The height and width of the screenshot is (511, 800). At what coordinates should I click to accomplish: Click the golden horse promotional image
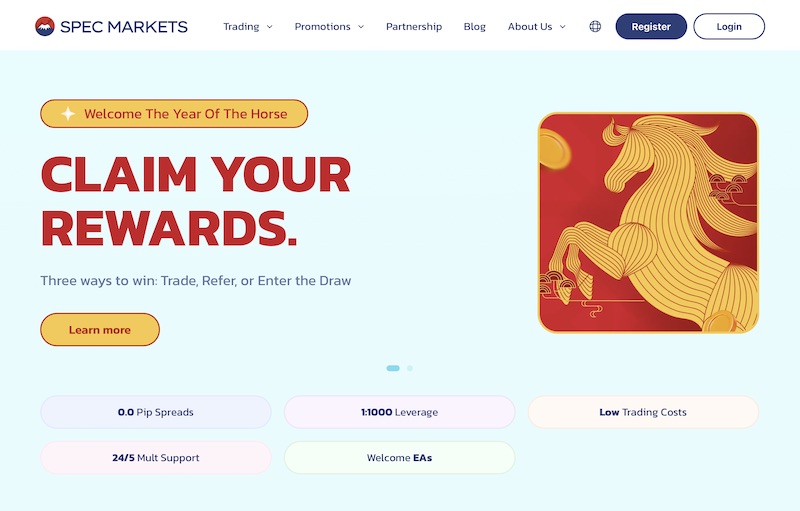(648, 222)
